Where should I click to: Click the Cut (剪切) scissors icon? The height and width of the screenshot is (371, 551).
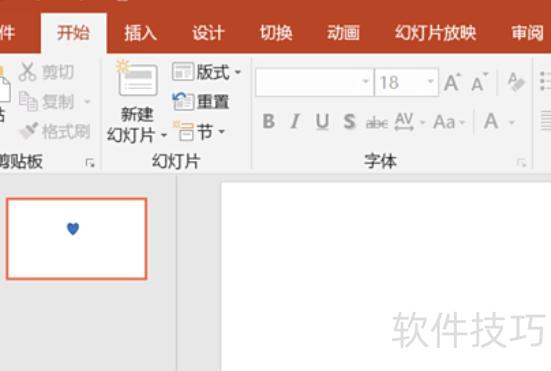[27, 72]
